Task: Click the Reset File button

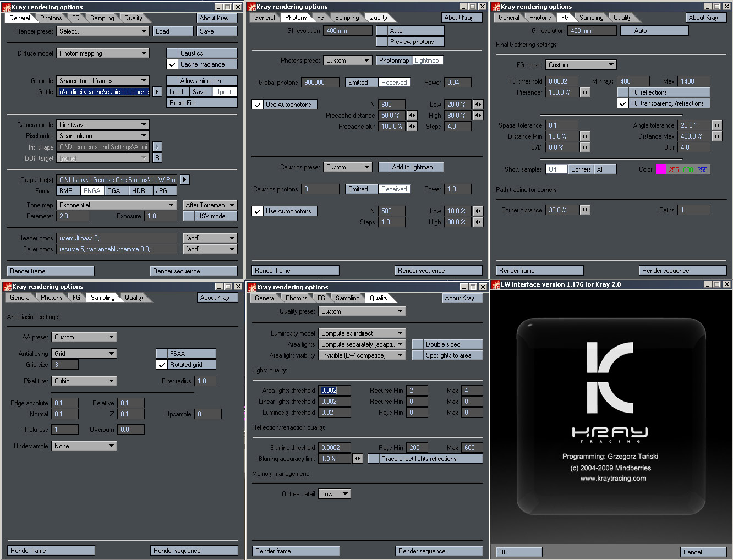Action: [x=201, y=103]
